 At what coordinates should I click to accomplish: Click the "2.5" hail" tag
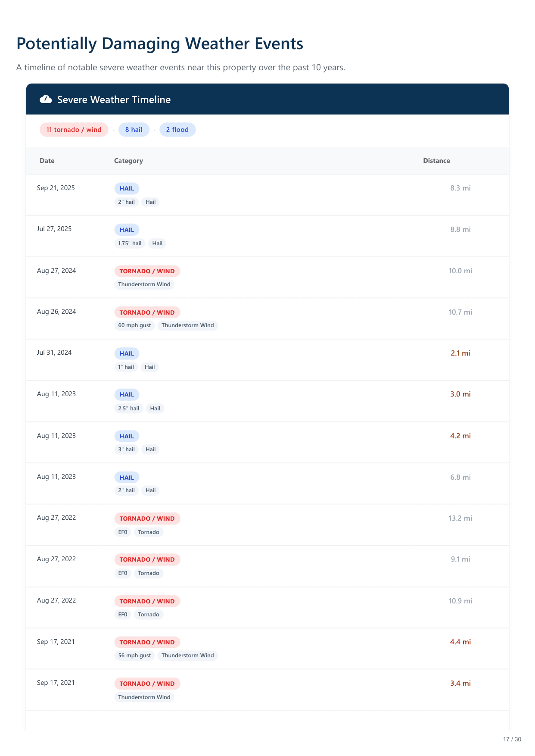tap(128, 409)
